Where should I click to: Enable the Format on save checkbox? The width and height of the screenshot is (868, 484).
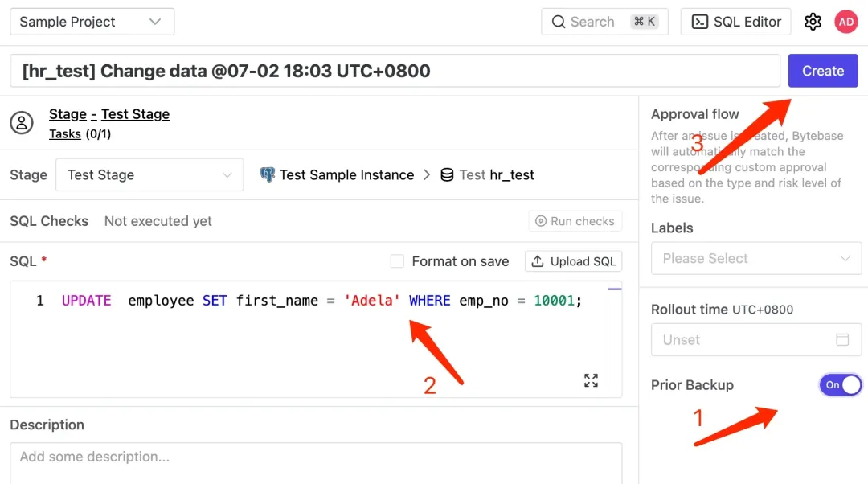[x=397, y=261]
